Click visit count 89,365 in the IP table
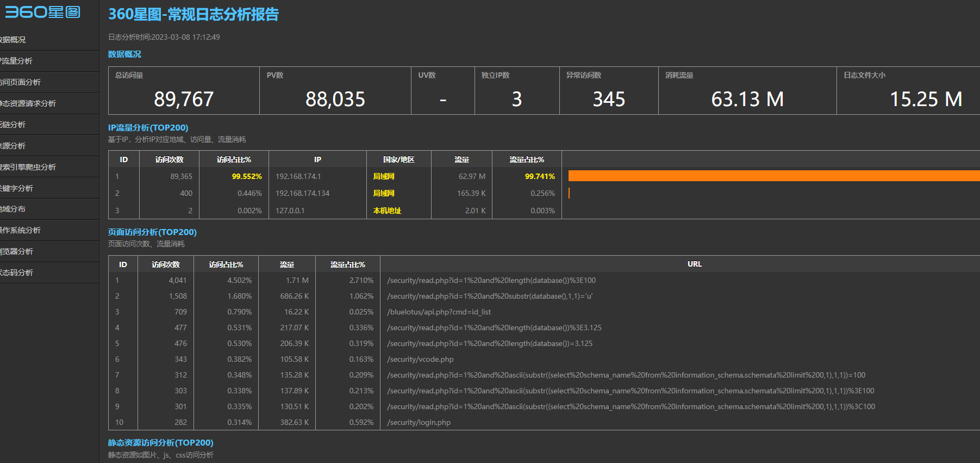 (182, 176)
